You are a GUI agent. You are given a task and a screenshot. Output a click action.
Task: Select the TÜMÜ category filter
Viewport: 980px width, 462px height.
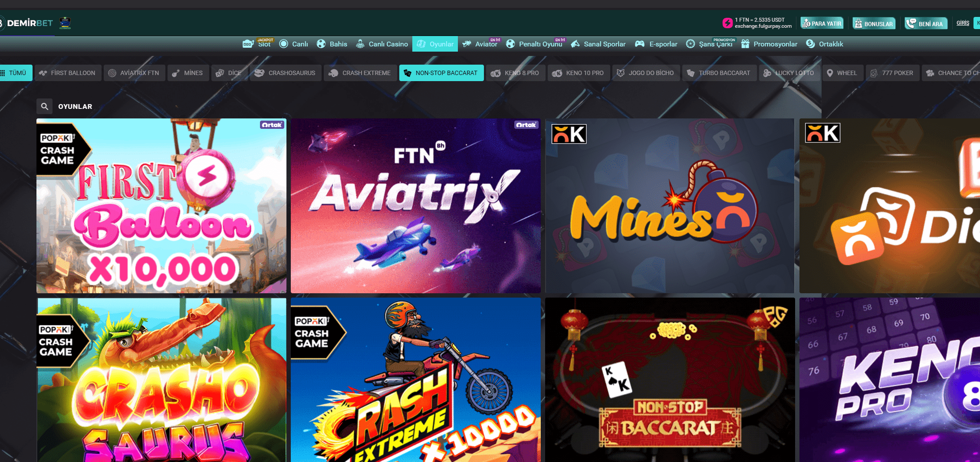(16, 73)
